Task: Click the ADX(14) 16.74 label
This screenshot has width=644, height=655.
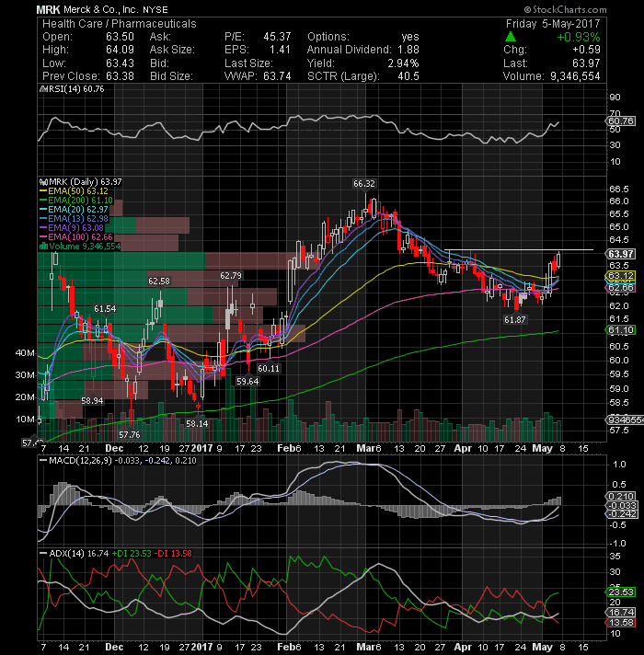Action: (x=79, y=554)
